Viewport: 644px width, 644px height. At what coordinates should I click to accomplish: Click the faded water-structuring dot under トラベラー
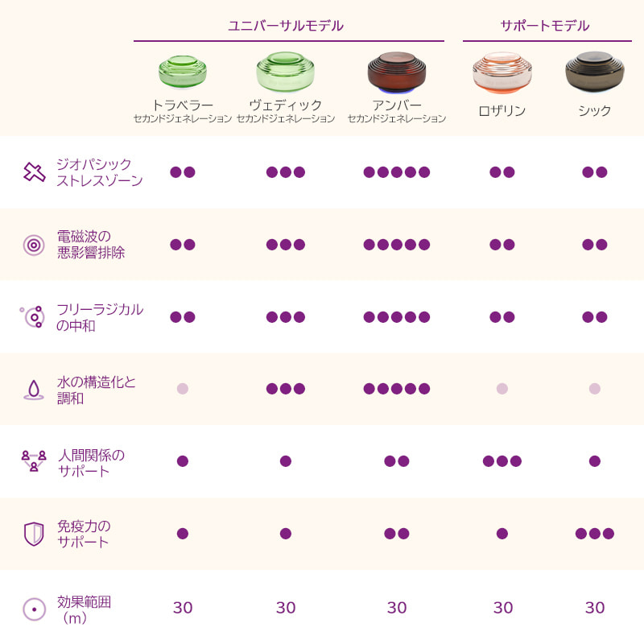pyautogui.click(x=183, y=389)
